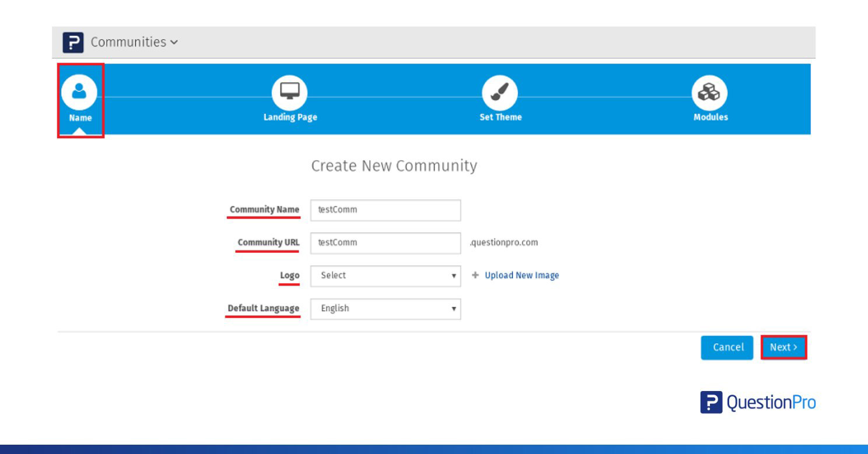Viewport: 868px width, 454px height.
Task: Click the Cancel button
Action: click(727, 347)
